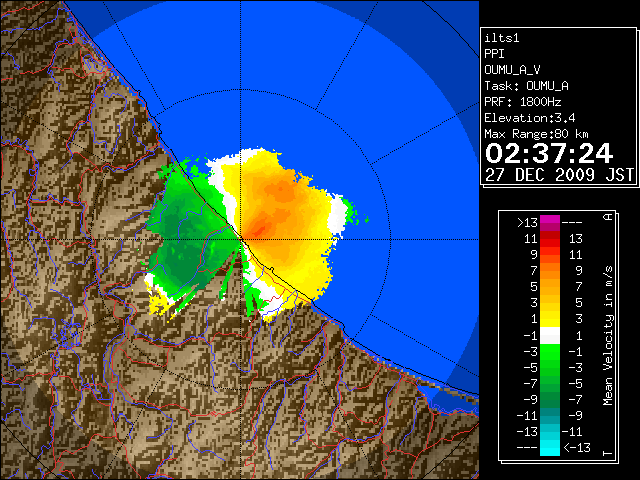Pick the bright green band on the scale
Viewport: 640px width, 480px height.
(550, 351)
